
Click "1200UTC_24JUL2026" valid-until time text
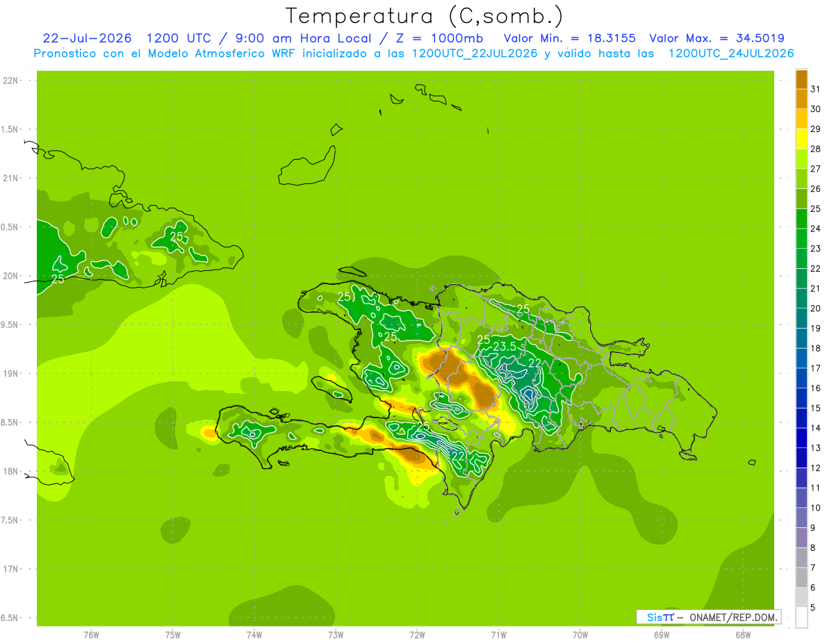click(x=731, y=53)
